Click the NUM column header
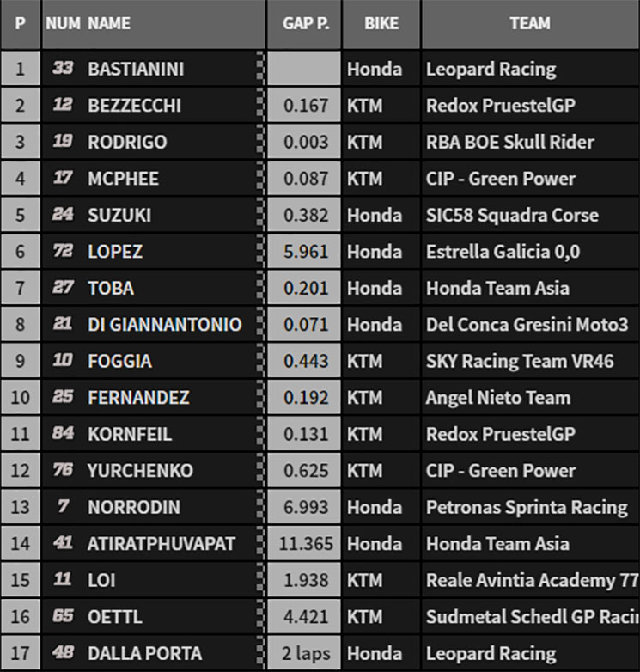 point(63,23)
